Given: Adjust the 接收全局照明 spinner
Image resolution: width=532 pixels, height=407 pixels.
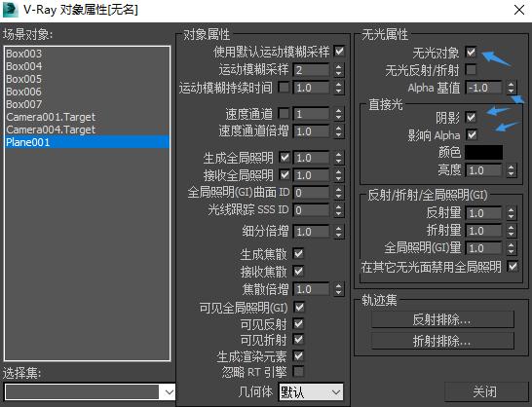Looking at the screenshot, I should click(x=338, y=175).
